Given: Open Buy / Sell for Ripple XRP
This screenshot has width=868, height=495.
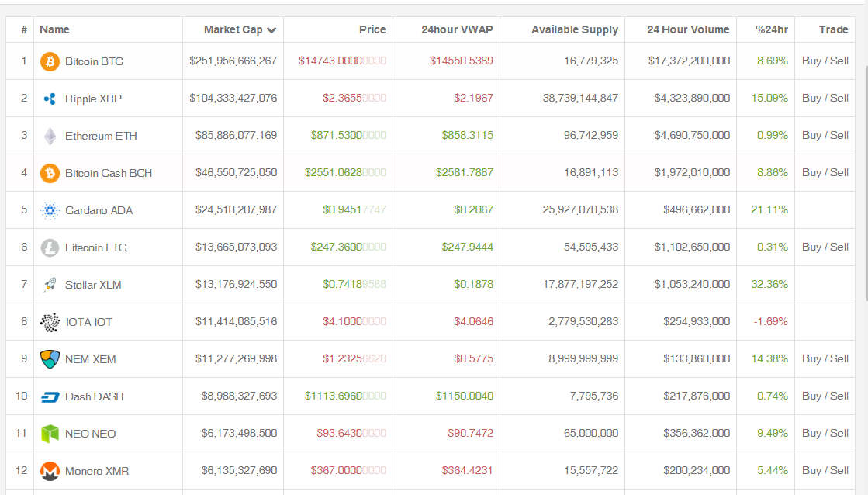Looking at the screenshot, I should 825,98.
